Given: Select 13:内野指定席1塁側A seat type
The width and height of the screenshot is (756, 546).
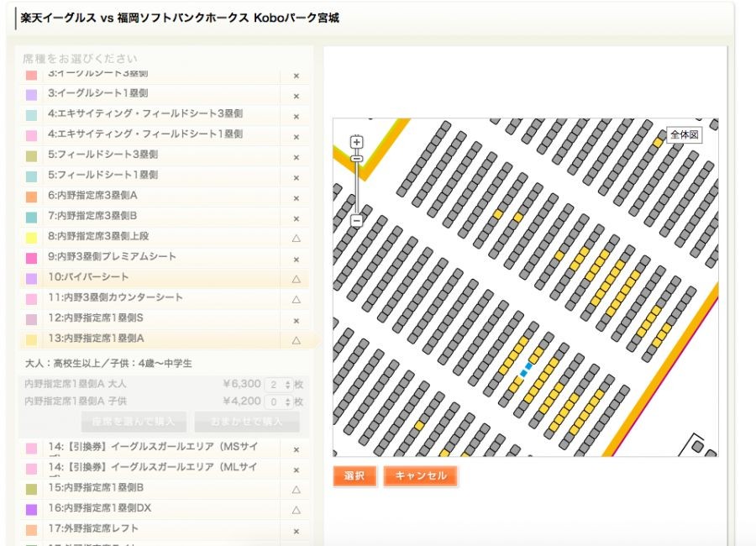Looking at the screenshot, I should [x=165, y=339].
